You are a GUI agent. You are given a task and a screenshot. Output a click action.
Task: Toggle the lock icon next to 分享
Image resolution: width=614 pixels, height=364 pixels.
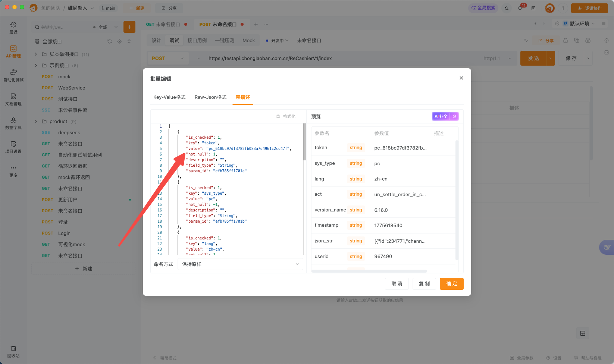(x=565, y=40)
